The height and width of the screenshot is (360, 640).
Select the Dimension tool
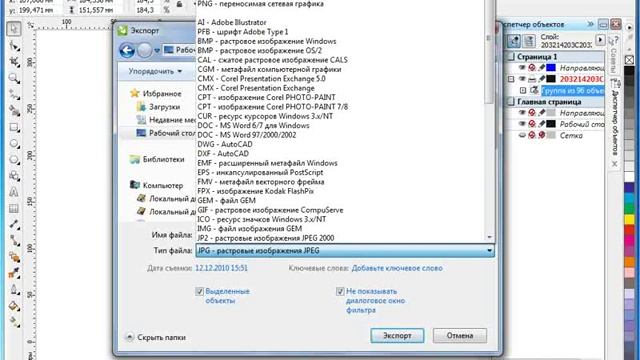pyautogui.click(x=14, y=224)
